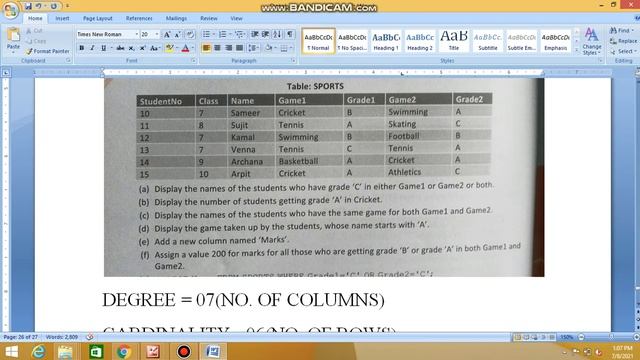Toggle Bold formatting

82,48
